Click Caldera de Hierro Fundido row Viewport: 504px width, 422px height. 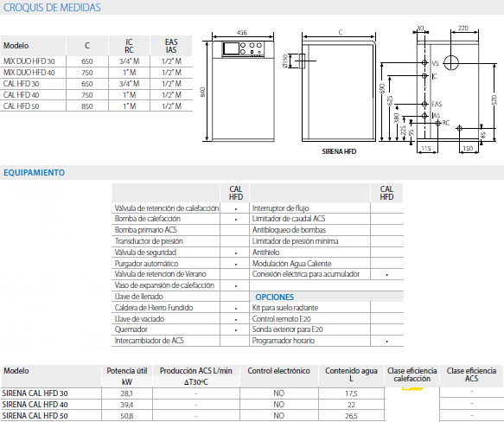click(181, 308)
